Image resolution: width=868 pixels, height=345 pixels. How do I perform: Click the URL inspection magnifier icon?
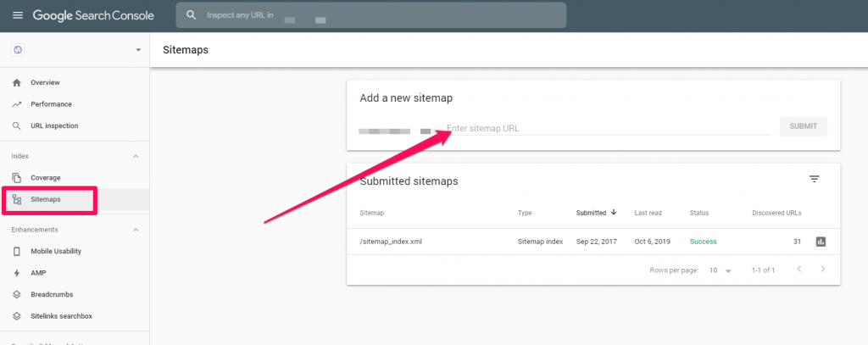point(17,125)
